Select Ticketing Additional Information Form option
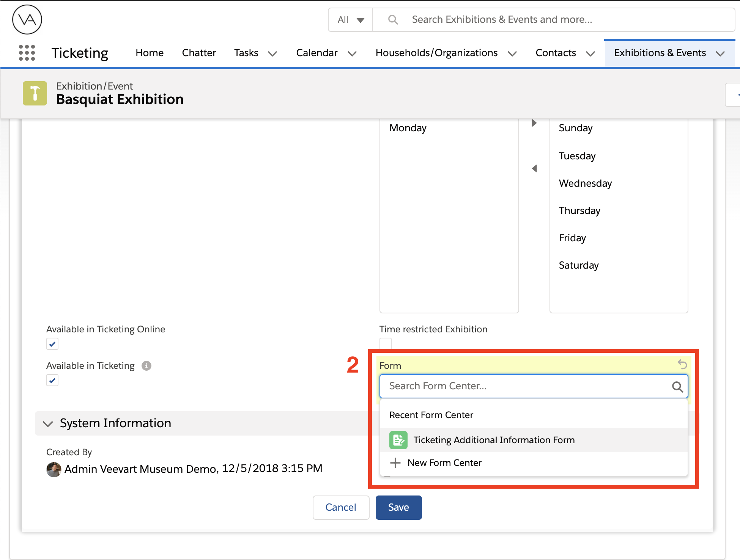Screen dimensions: 740x560 click(x=494, y=440)
